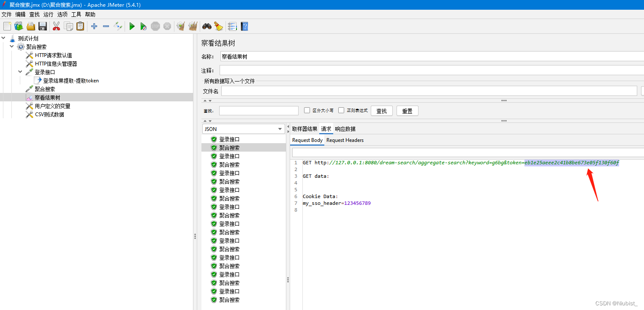The image size is (644, 310).
Task: Toggle the 区分大小写 checkbox
Action: (x=307, y=110)
